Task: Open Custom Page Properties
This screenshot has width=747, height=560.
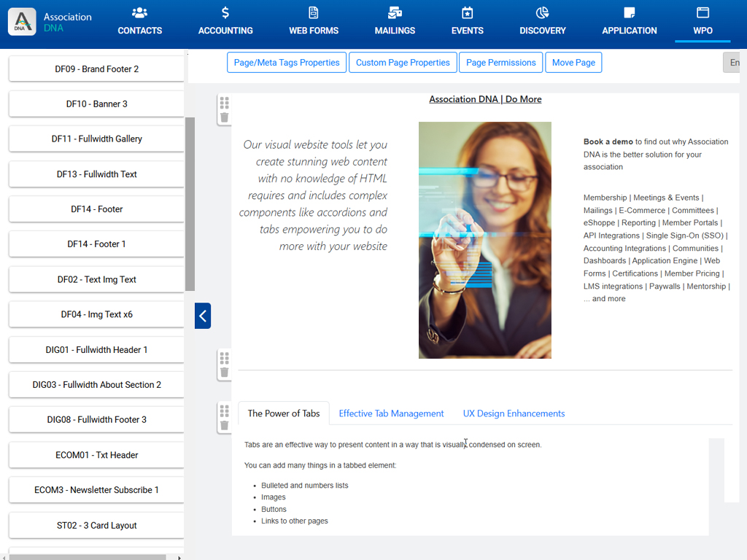Action: pyautogui.click(x=403, y=63)
